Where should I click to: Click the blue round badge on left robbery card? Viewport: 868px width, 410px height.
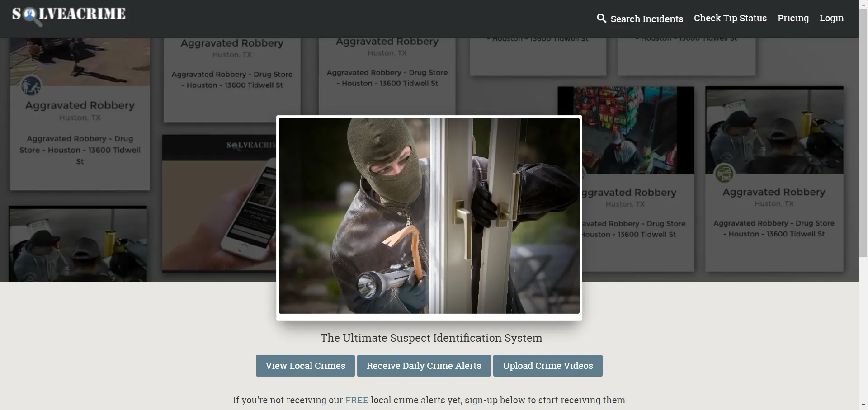coord(31,86)
